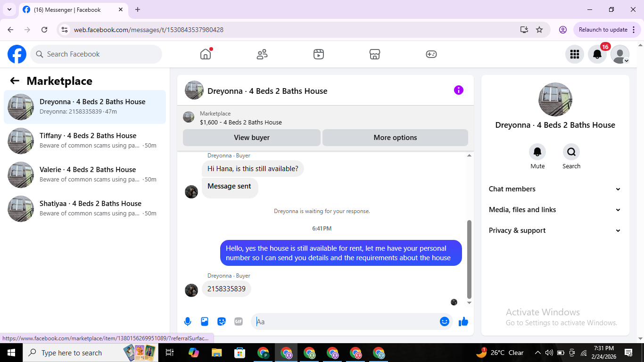Send a voice clip with microphone icon
This screenshot has width=644, height=362.
coord(188,321)
